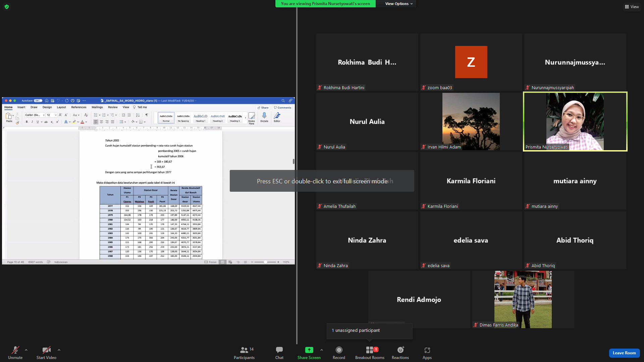Click the Leave Room button
The width and height of the screenshot is (644, 362).
[624, 353]
